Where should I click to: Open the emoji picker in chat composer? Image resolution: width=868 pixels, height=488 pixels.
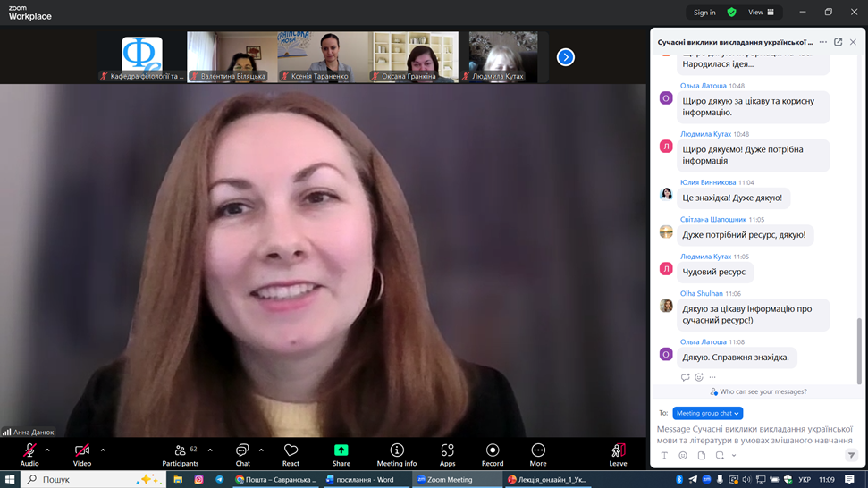pos(683,456)
